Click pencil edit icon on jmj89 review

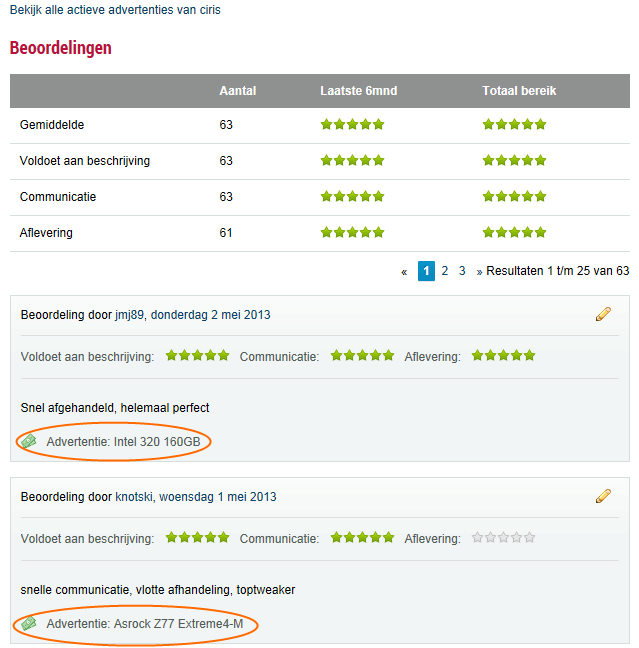603,314
